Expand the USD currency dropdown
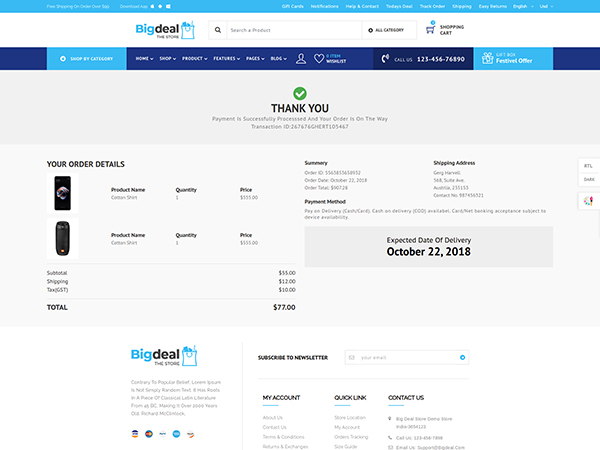600x450 pixels. tap(546, 5)
